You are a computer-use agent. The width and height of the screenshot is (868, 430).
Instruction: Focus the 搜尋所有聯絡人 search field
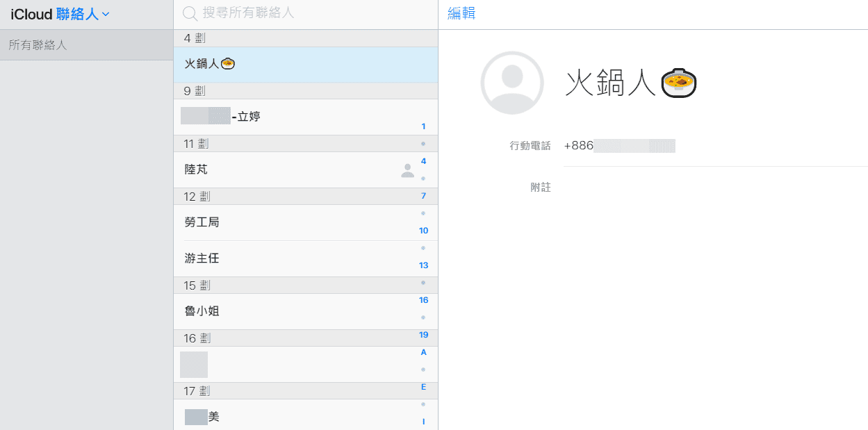point(306,13)
